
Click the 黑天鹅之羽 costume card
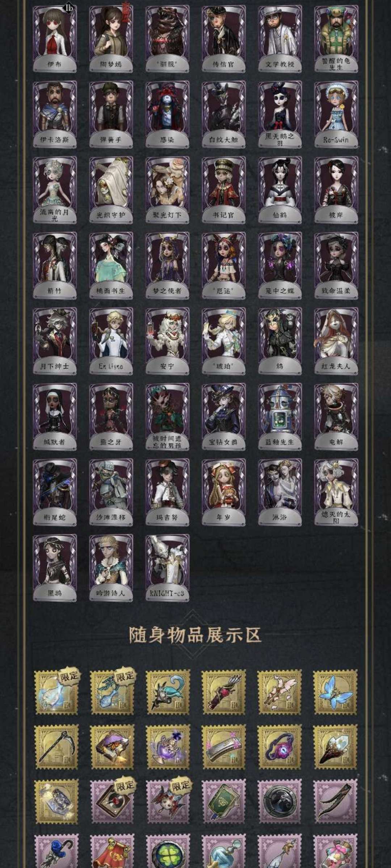[x=280, y=114]
